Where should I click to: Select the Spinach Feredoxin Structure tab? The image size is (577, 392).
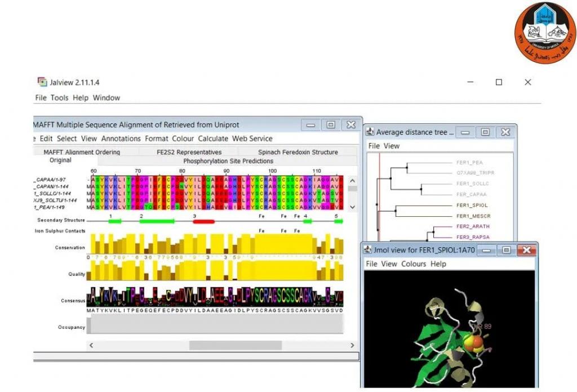[x=298, y=152]
